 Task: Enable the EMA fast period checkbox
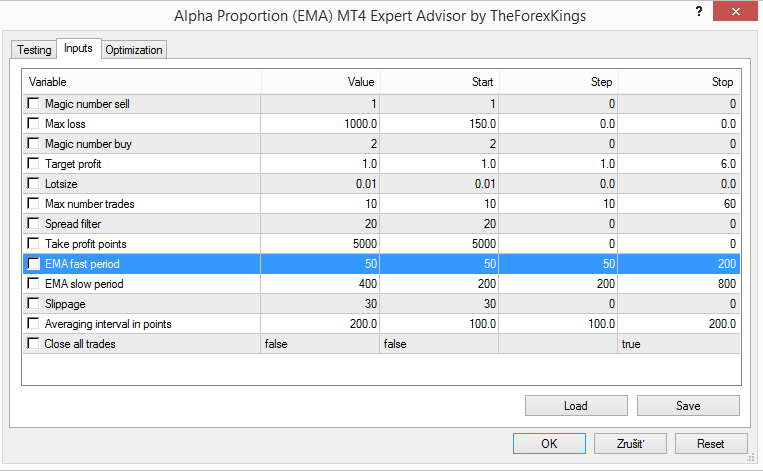tap(33, 264)
